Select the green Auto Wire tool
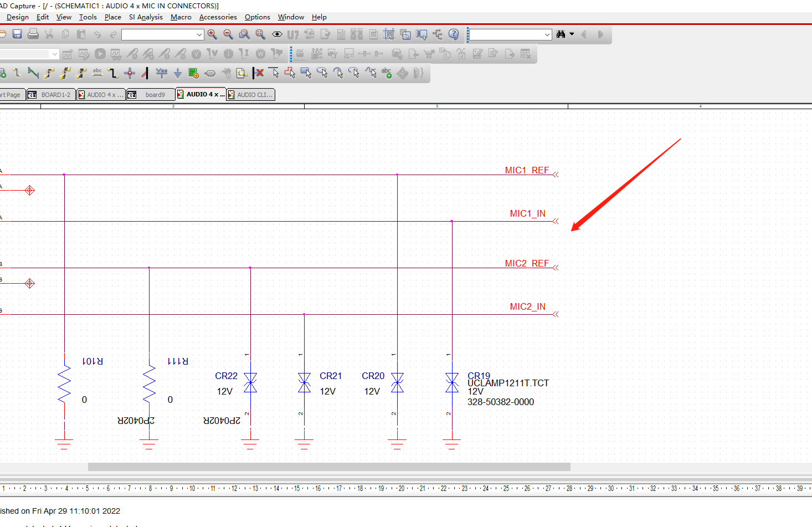Image resolution: width=812 pixels, height=527 pixels. (33, 73)
